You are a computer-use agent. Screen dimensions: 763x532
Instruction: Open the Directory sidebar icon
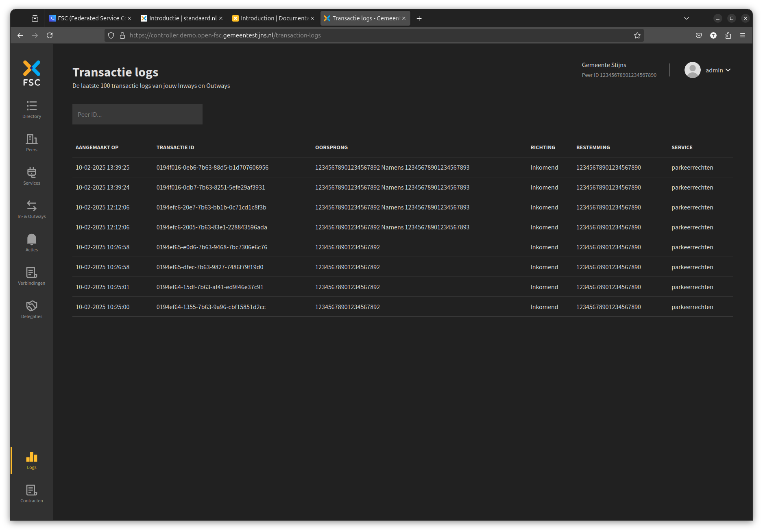point(31,109)
